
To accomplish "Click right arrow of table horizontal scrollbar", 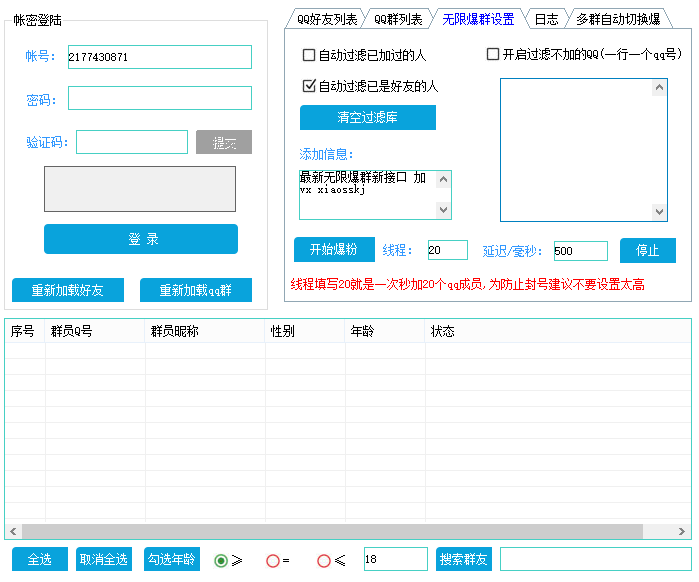I will 682,531.
